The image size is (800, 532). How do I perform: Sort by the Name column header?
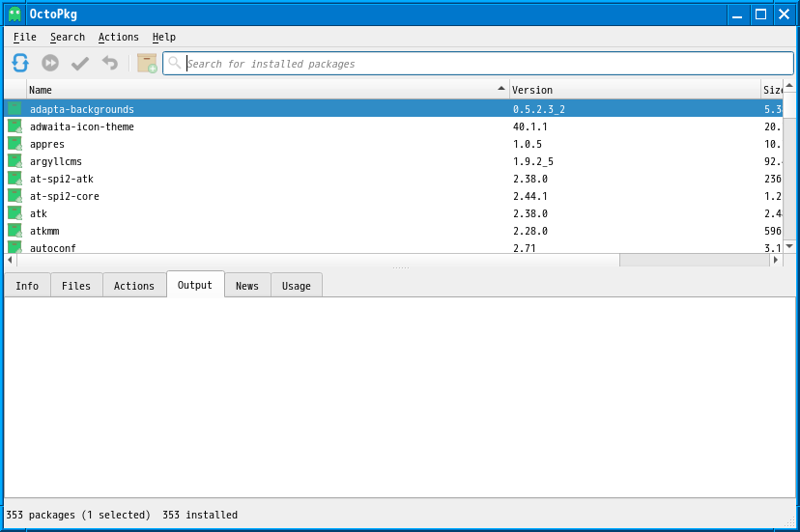point(268,90)
